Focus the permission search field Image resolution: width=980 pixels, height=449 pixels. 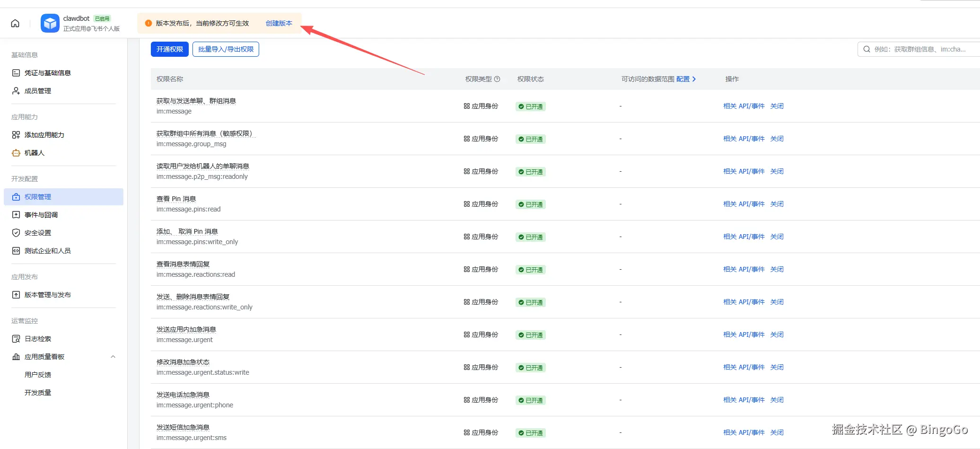click(919, 49)
